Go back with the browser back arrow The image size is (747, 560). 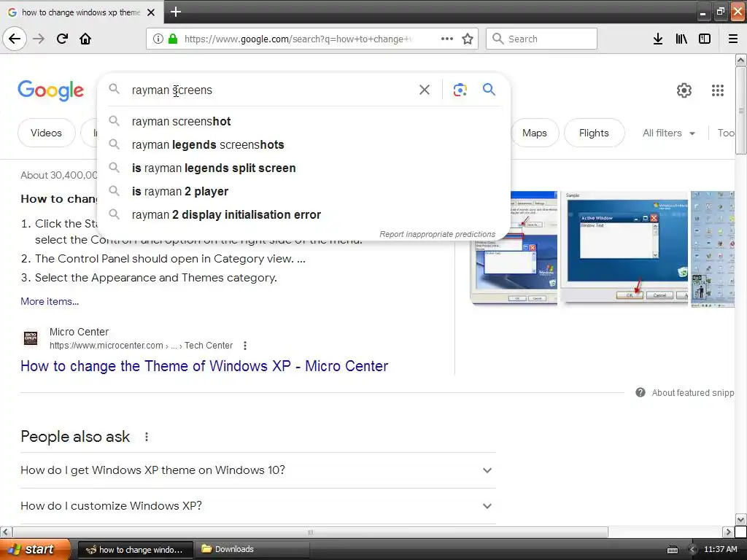15,39
